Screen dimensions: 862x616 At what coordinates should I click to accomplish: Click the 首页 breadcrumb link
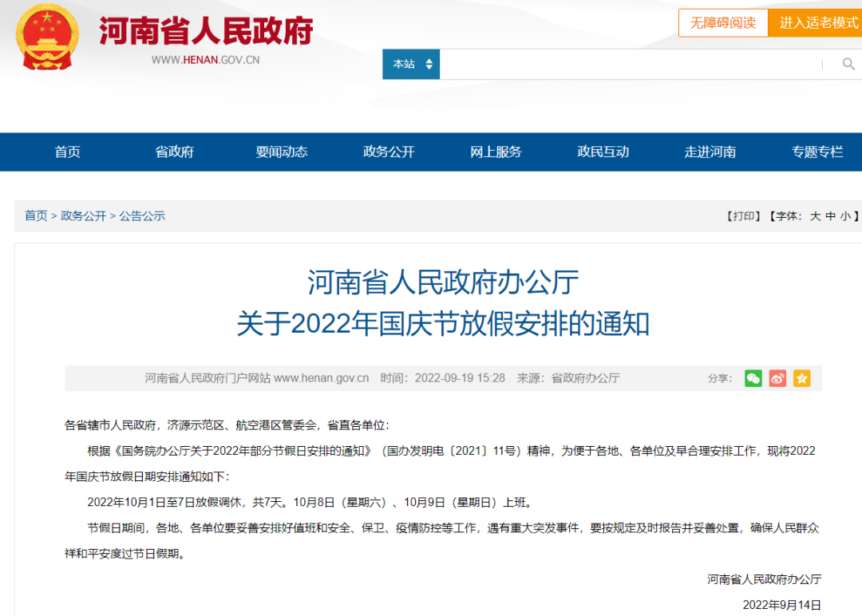36,216
